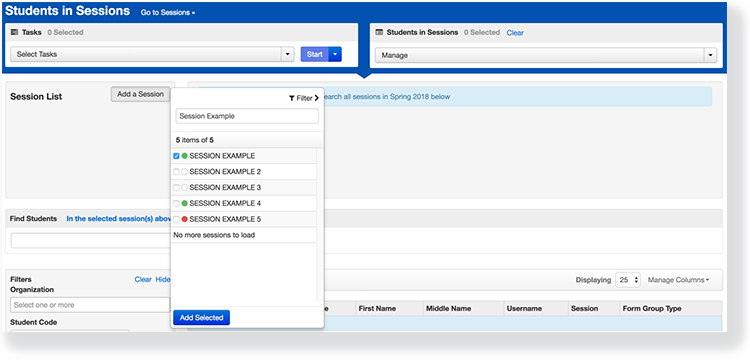This screenshot has width=750, height=360.
Task: Click green status dot of SESSION EXAMPLE
Action: point(185,156)
